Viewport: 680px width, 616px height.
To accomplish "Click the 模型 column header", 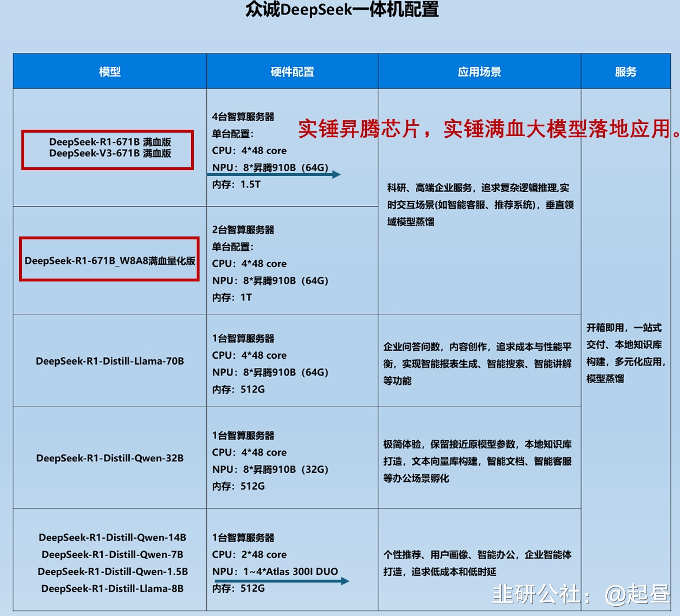I will 110,72.
